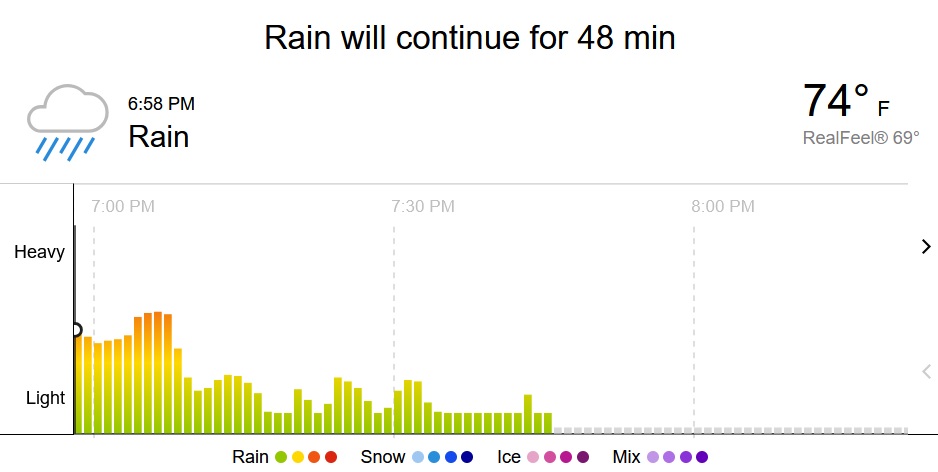This screenshot has height=472, width=938.
Task: Select the current-time circle marker on chart
Action: click(75, 330)
